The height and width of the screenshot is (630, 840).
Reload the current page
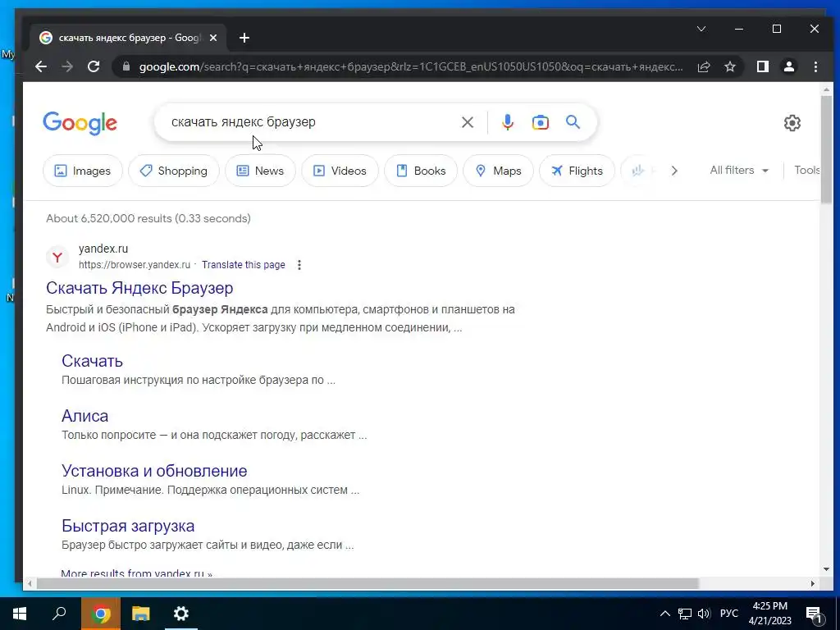(94, 66)
